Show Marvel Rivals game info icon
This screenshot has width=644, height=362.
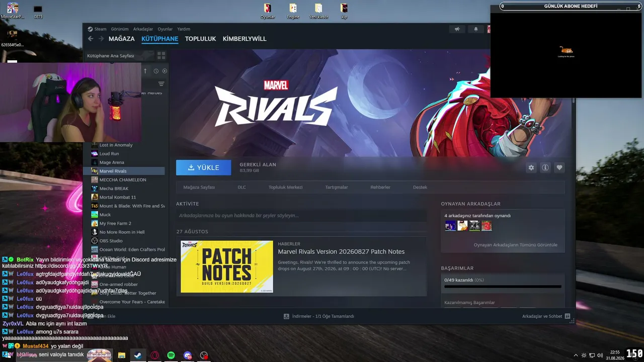(545, 167)
